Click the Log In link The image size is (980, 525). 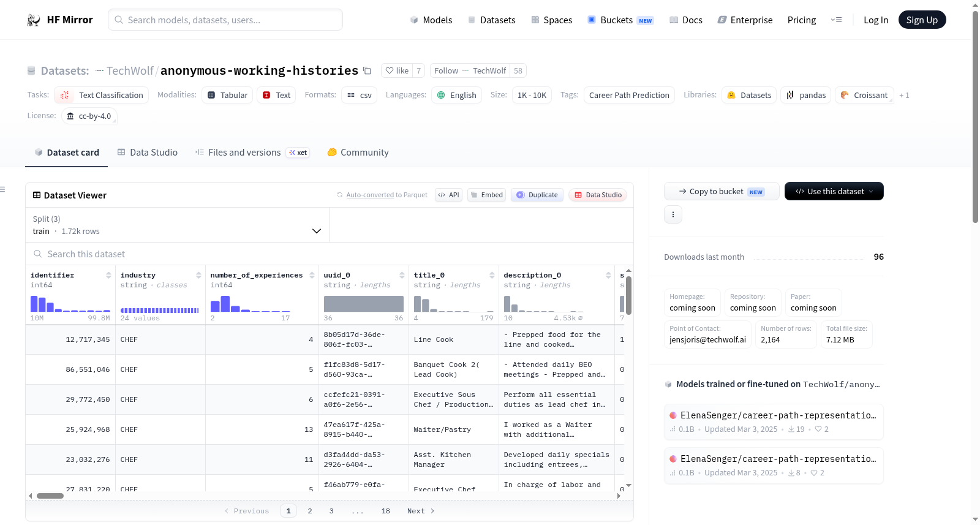[876, 20]
